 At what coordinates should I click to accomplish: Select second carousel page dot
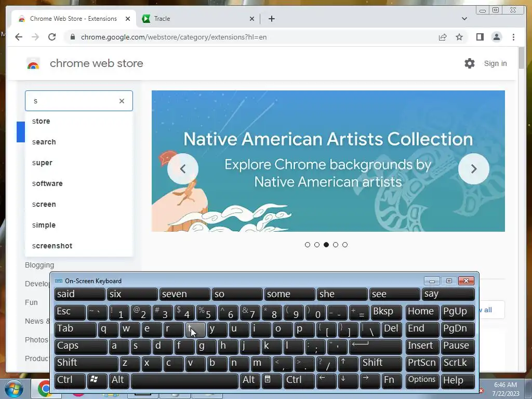pyautogui.click(x=317, y=245)
